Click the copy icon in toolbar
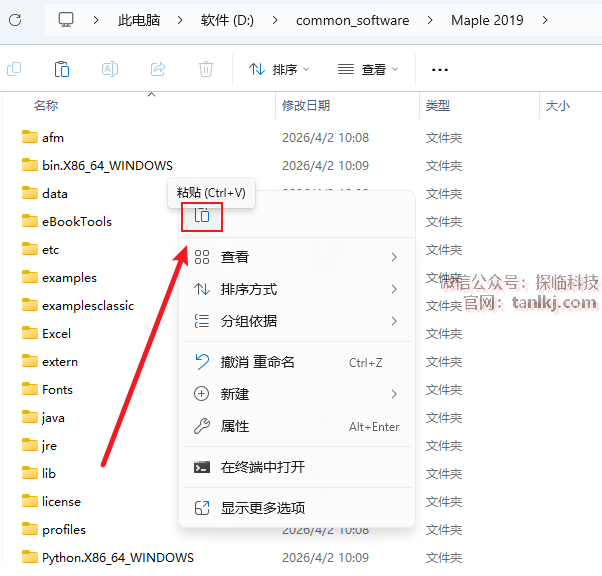Viewport: 602px width, 576px height. point(14,70)
